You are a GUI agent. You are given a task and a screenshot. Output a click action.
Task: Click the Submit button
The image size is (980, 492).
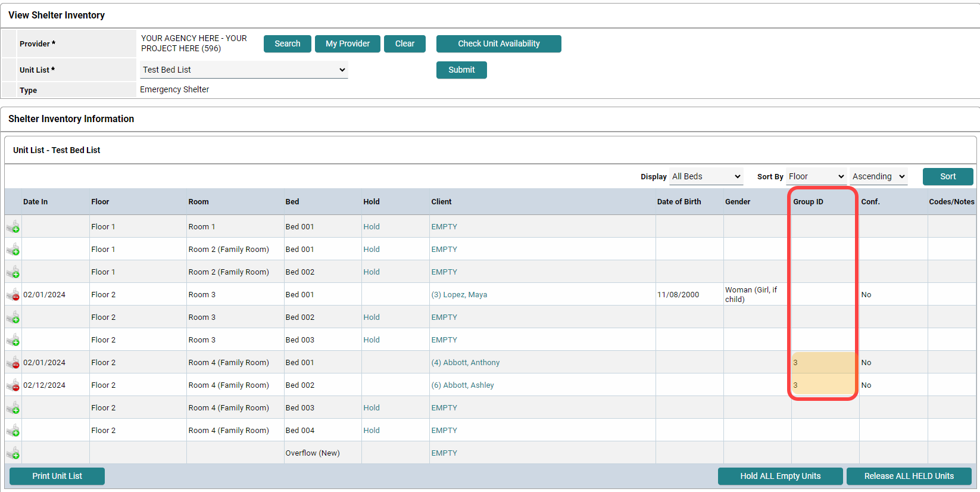point(461,70)
